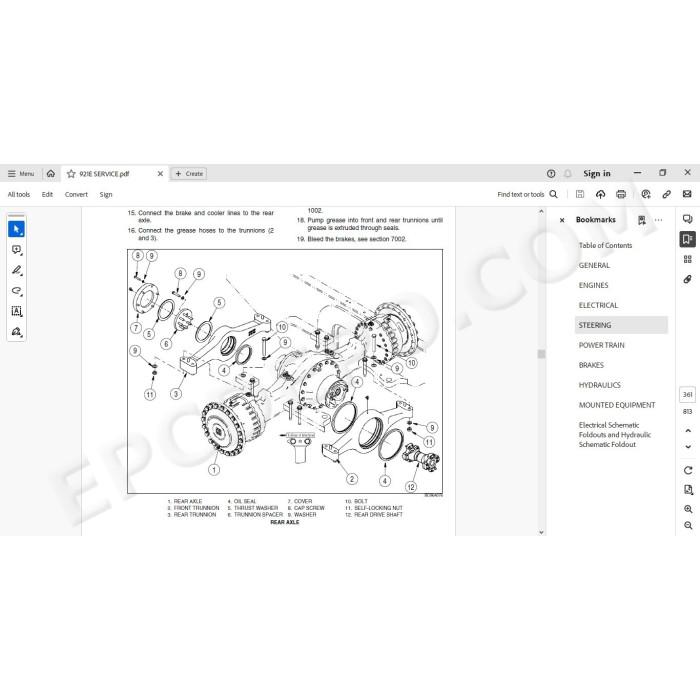Select the arrow selection tool
This screenshot has height=700, width=700.
click(x=17, y=229)
